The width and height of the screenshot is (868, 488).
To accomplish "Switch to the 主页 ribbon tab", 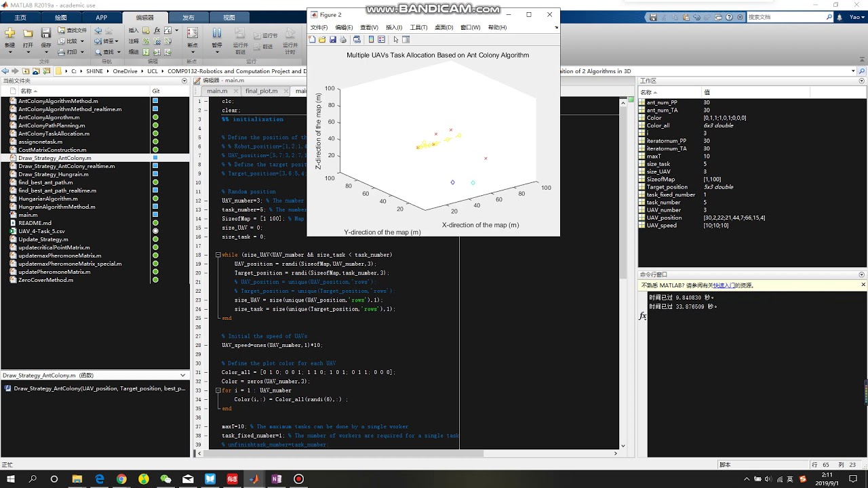I will (20, 18).
